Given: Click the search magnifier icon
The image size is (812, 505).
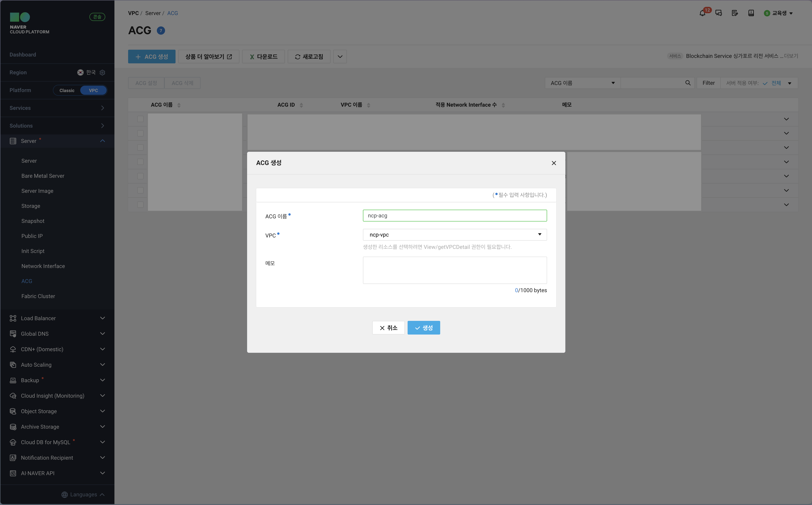Looking at the screenshot, I should pyautogui.click(x=688, y=83).
